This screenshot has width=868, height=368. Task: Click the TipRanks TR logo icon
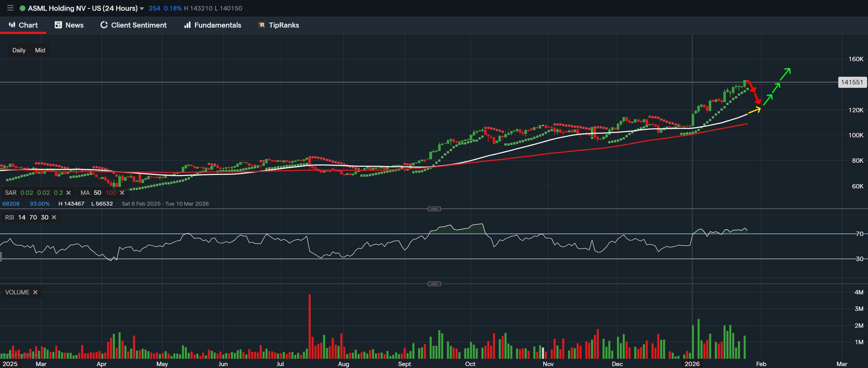(x=261, y=25)
